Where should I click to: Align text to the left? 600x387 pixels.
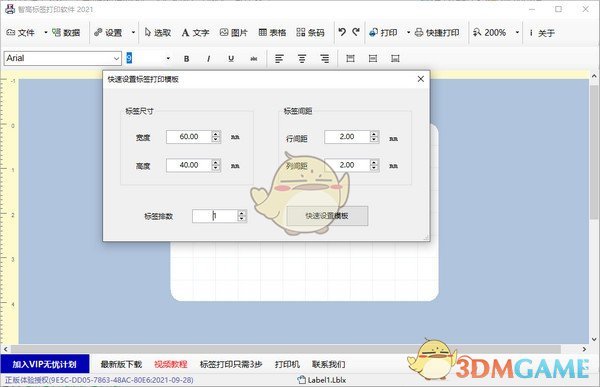click(x=279, y=59)
